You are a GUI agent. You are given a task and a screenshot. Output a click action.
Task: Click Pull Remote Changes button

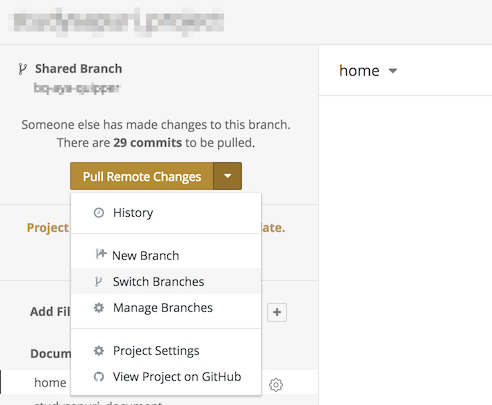click(142, 176)
